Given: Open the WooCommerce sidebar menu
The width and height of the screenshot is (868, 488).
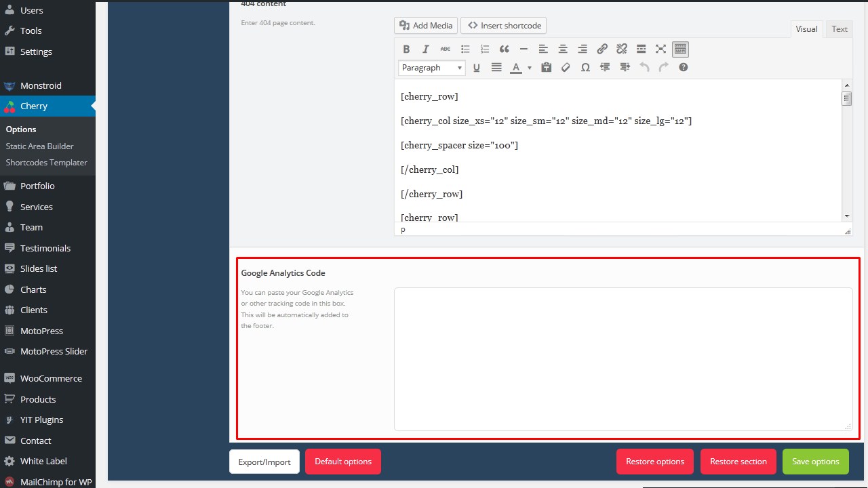Looking at the screenshot, I should tap(47, 378).
